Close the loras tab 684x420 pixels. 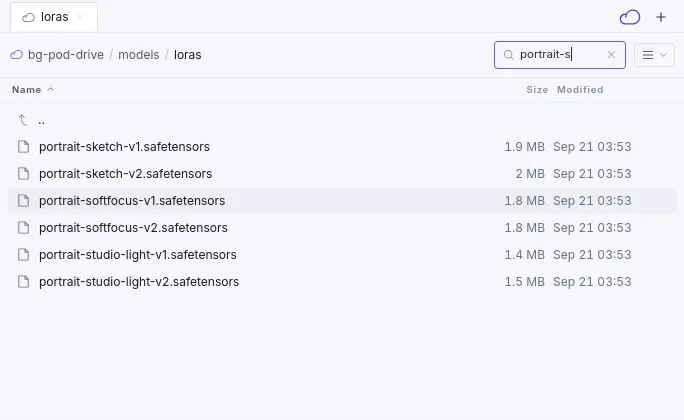80,17
